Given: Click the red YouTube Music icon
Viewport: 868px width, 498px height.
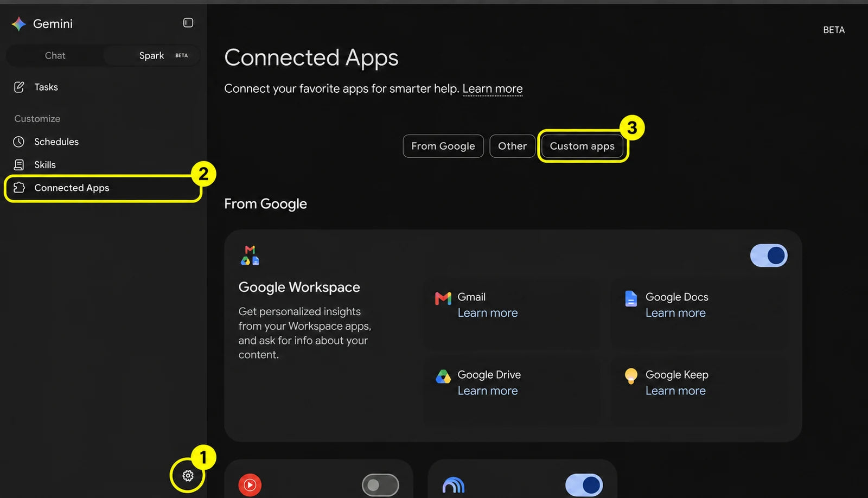Looking at the screenshot, I should click(x=250, y=484).
